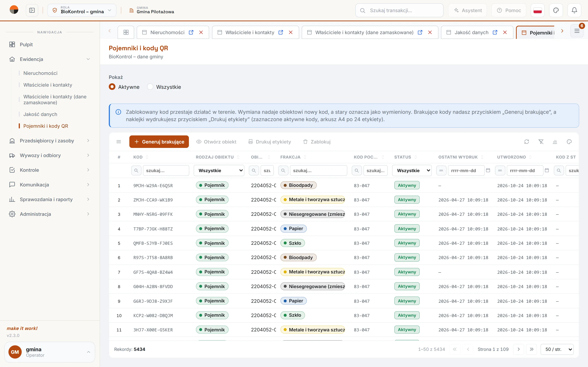Click the Generuj brakujące button
The height and width of the screenshot is (367, 588).
click(x=159, y=142)
